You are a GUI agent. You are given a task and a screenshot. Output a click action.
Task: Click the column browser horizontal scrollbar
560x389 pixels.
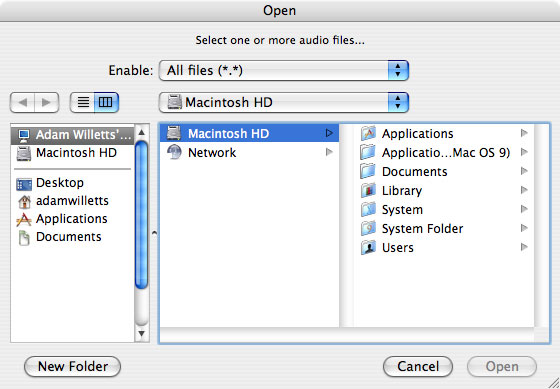coord(347,335)
